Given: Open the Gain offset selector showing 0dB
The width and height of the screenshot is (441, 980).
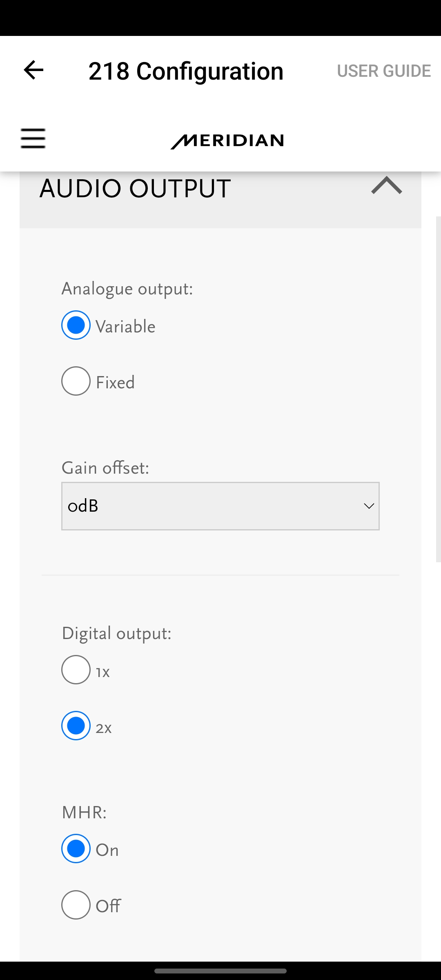Looking at the screenshot, I should coord(220,506).
